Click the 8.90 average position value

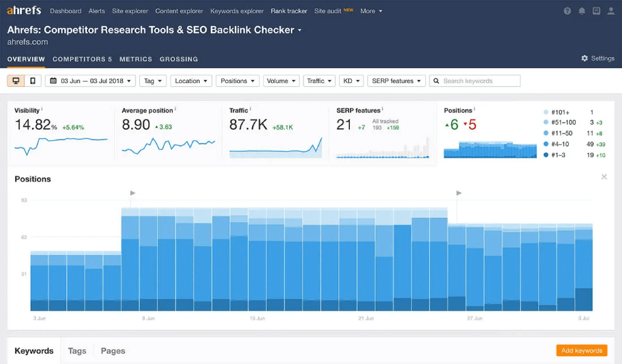(x=135, y=125)
